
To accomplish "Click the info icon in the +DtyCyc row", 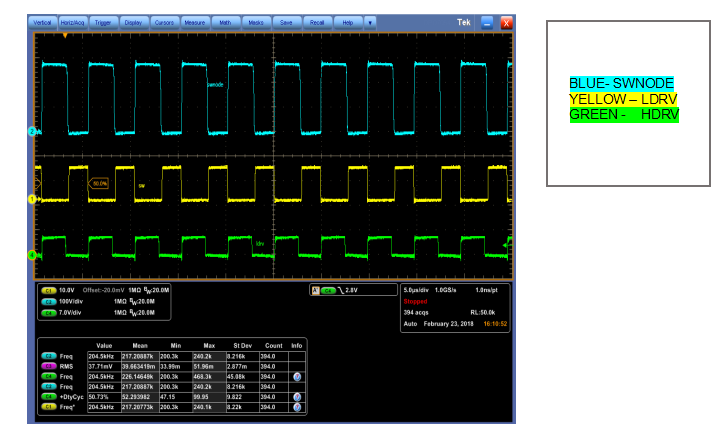I will coord(297,396).
